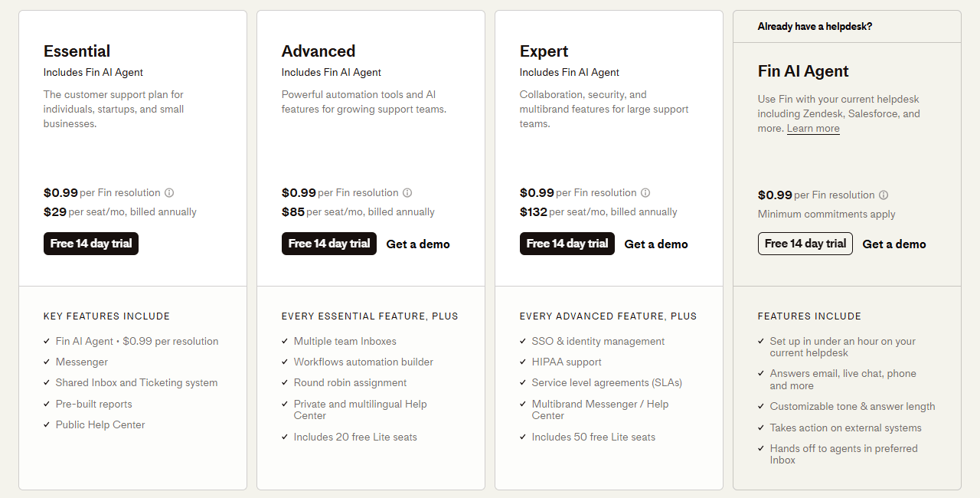This screenshot has width=980, height=498.
Task: Select the Expert plan heading
Action: [544, 51]
